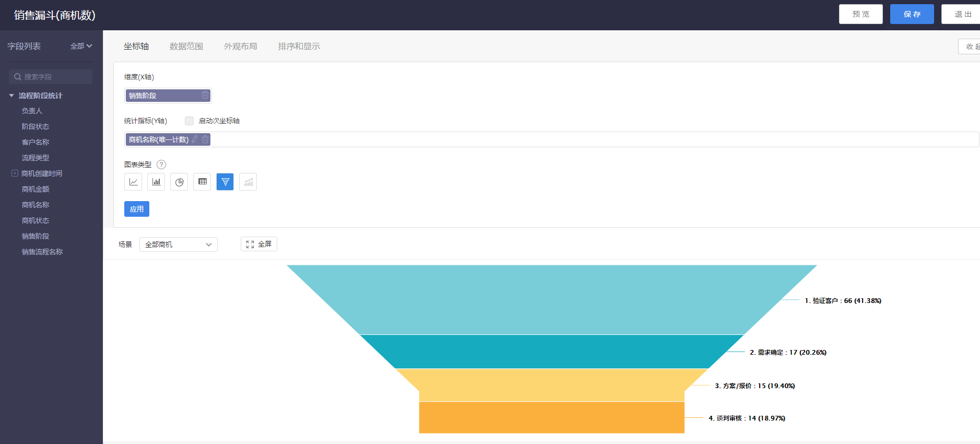980x444 pixels.
Task: Switch to the 数据范围 tab
Action: [x=186, y=46]
